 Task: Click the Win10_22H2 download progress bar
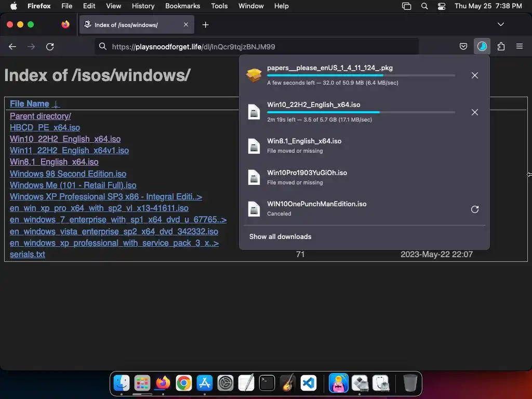pyautogui.click(x=361, y=112)
